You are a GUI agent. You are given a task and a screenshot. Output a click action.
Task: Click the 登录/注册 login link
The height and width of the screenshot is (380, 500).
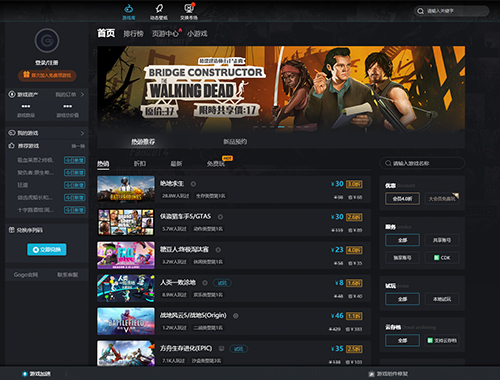coord(47,63)
